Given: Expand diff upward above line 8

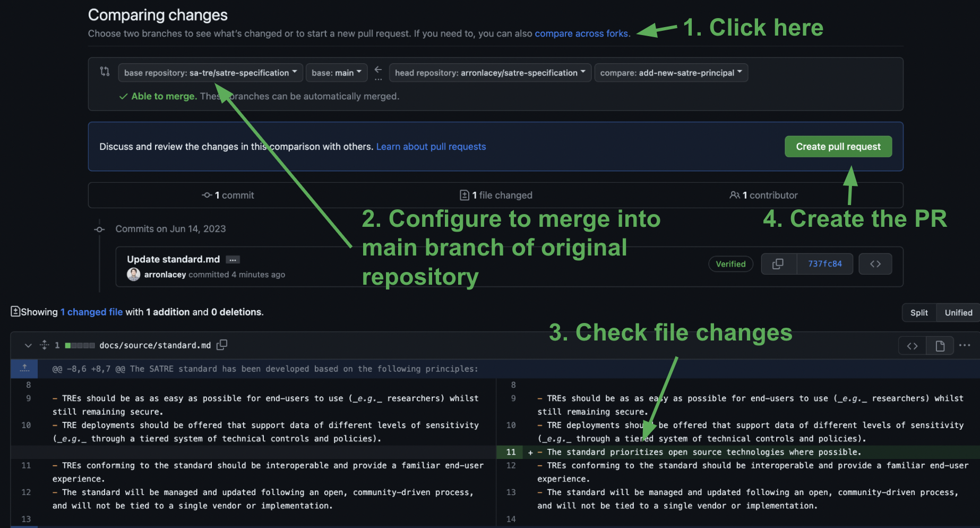Looking at the screenshot, I should coord(24,369).
